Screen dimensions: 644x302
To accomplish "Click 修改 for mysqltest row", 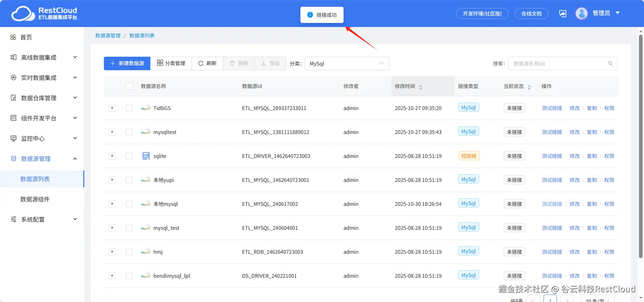I will (x=575, y=132).
